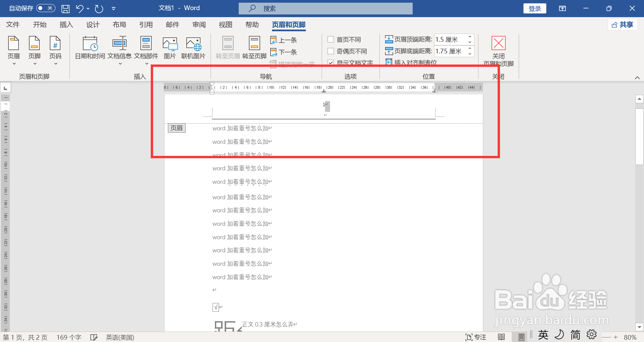The image size is (644, 342).
Task: Click the header top distance 1.5 厘米 field
Action: 450,40
